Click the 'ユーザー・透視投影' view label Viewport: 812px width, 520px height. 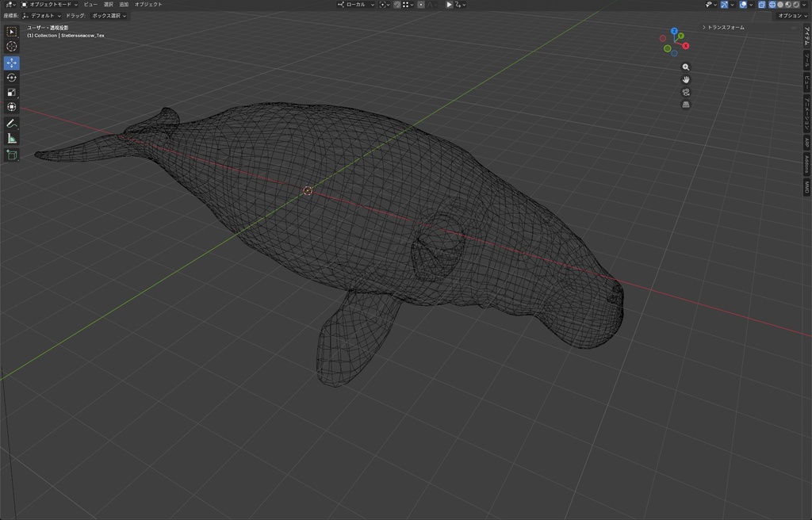[48, 28]
